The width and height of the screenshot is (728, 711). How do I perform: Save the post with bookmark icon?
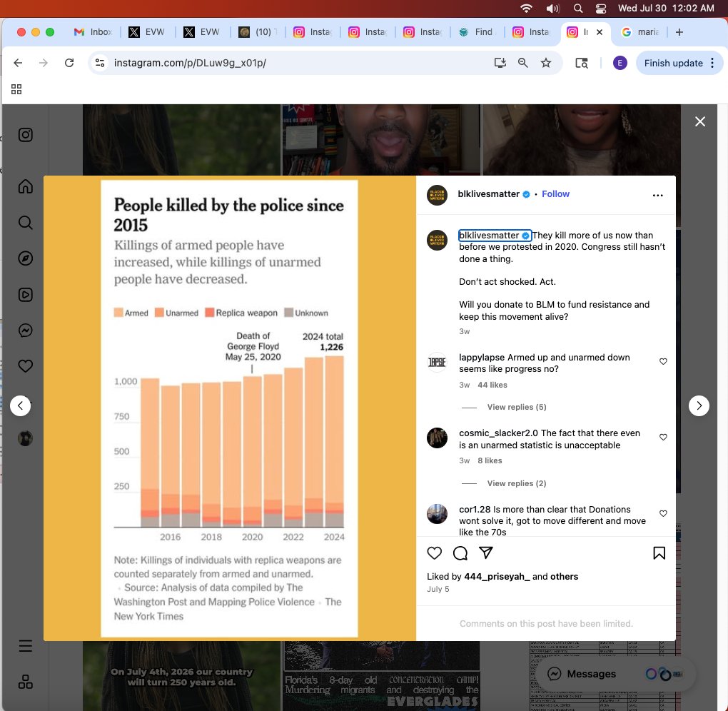tap(659, 553)
